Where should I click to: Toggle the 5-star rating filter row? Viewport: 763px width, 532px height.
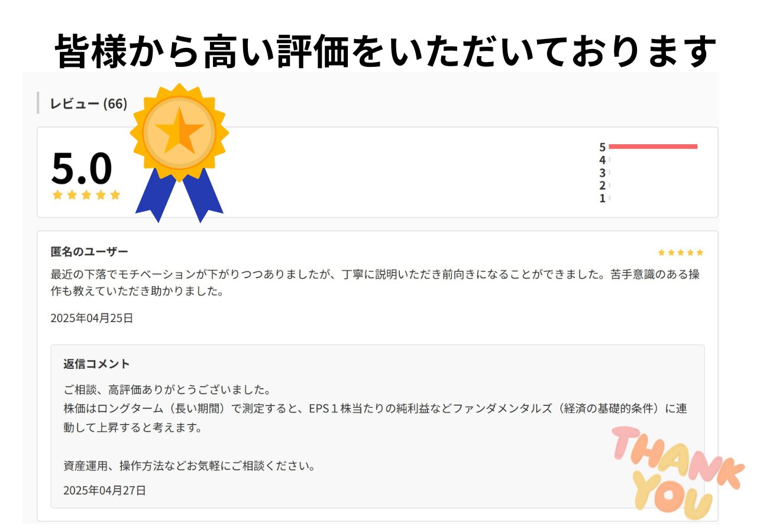(x=651, y=146)
